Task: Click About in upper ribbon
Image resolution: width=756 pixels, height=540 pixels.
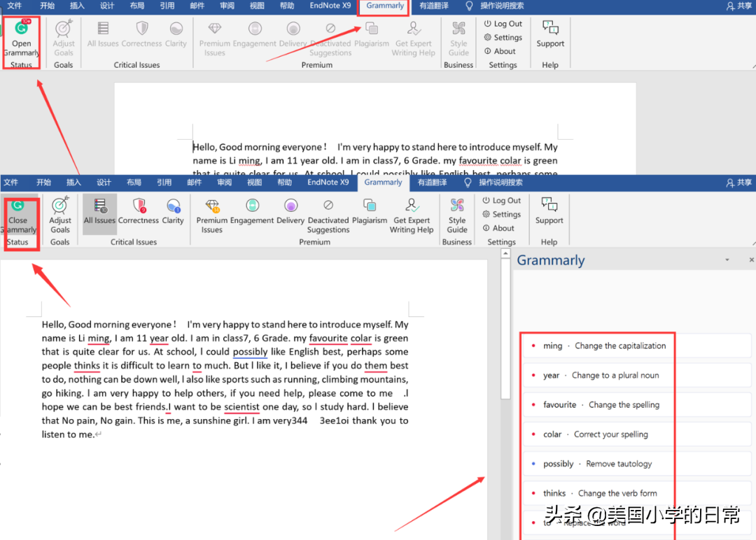Action: point(500,51)
